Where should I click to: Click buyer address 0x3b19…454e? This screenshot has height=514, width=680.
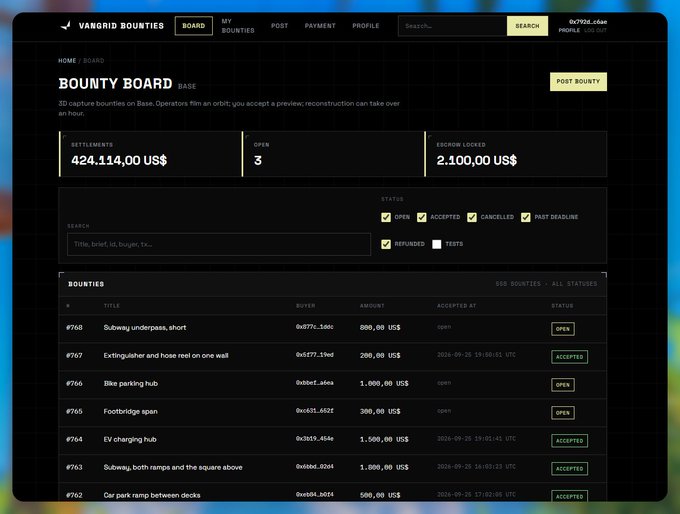coord(314,439)
